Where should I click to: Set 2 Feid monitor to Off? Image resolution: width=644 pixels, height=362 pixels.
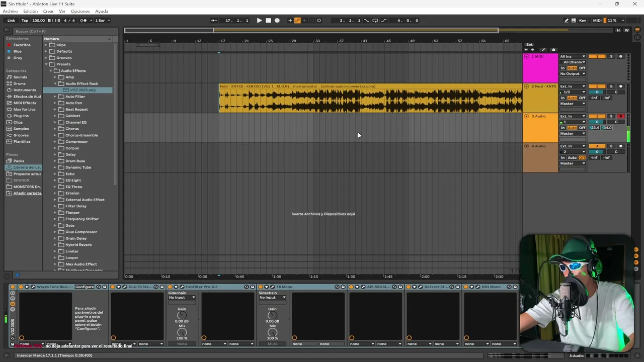(x=582, y=98)
